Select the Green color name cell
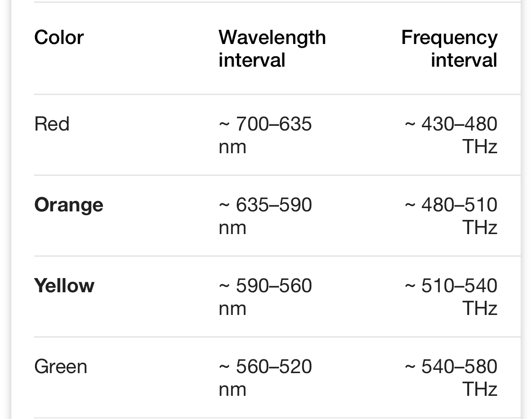532x419 pixels. pyautogui.click(x=61, y=367)
